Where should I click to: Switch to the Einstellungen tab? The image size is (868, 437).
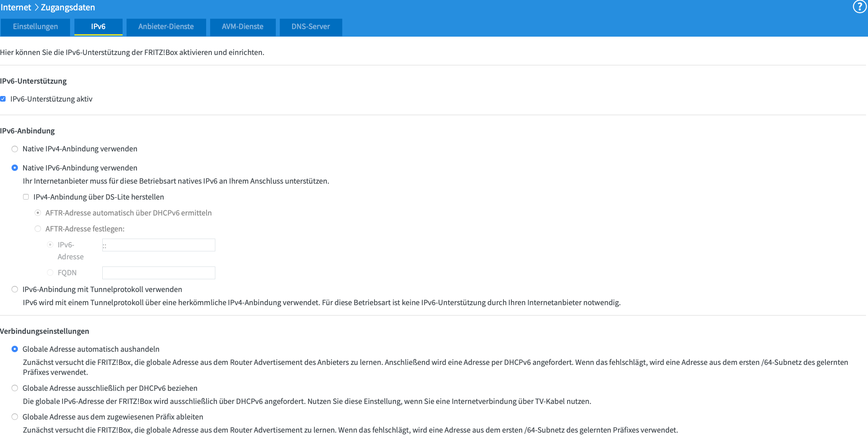coord(35,27)
